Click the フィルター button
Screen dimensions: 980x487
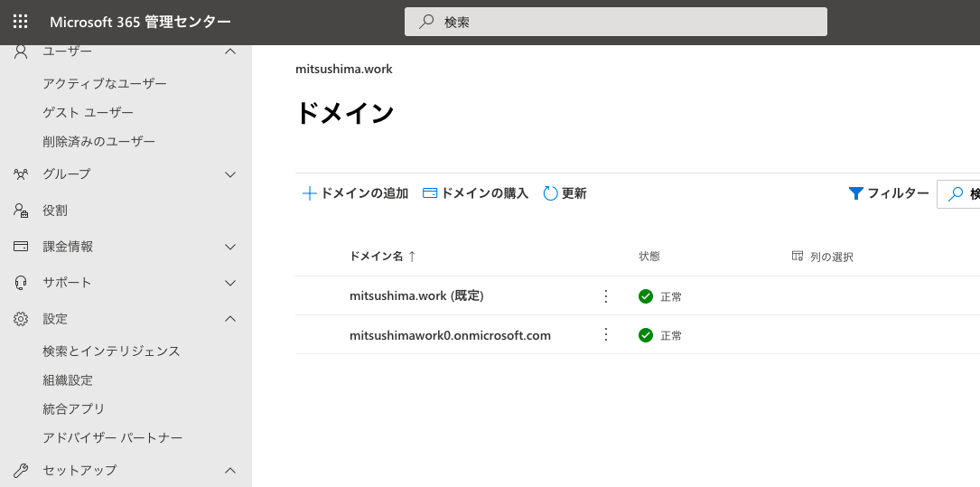(x=889, y=193)
